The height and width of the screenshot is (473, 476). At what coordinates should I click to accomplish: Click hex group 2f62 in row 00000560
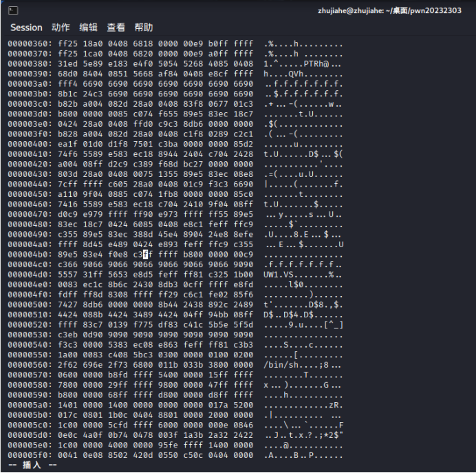(68, 364)
